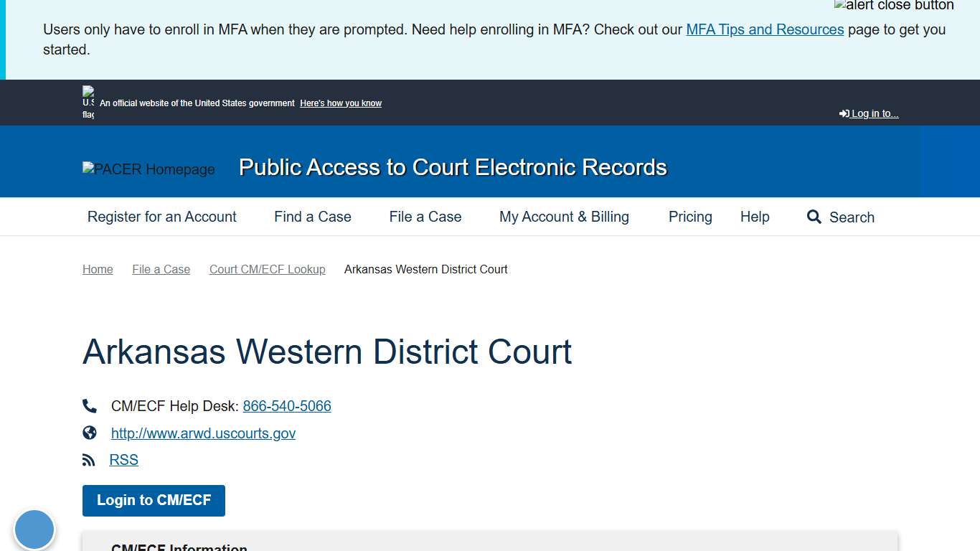This screenshot has width=980, height=551.
Task: Select Find a Case in the navigation
Action: coord(312,217)
